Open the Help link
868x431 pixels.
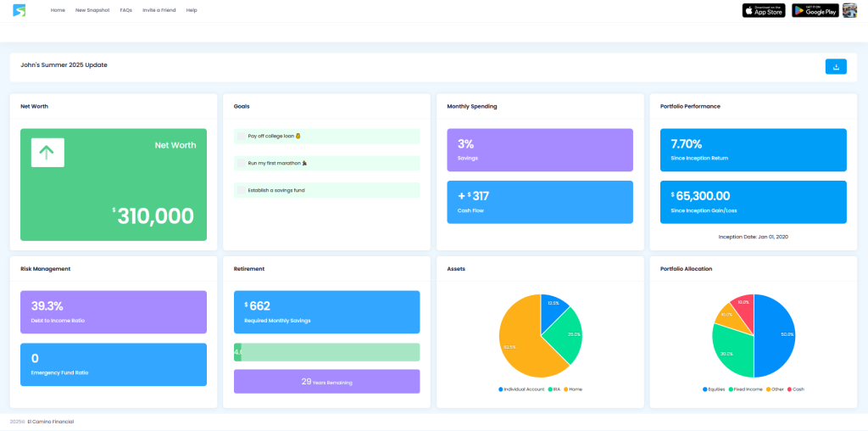(x=192, y=10)
